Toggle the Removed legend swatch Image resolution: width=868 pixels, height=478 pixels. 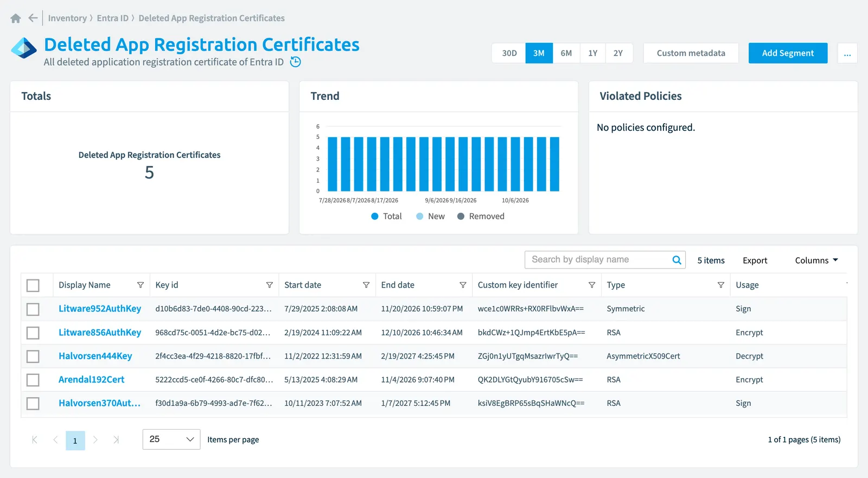pos(461,216)
